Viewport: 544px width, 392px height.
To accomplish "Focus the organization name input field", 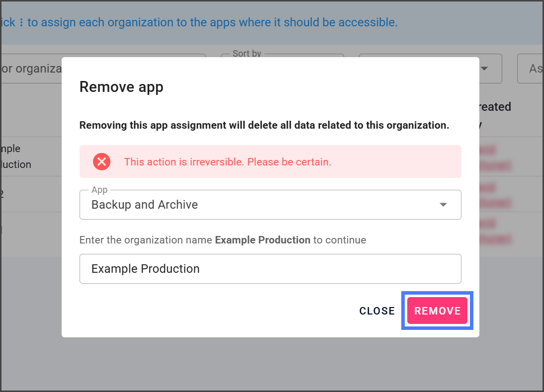I will click(x=270, y=269).
